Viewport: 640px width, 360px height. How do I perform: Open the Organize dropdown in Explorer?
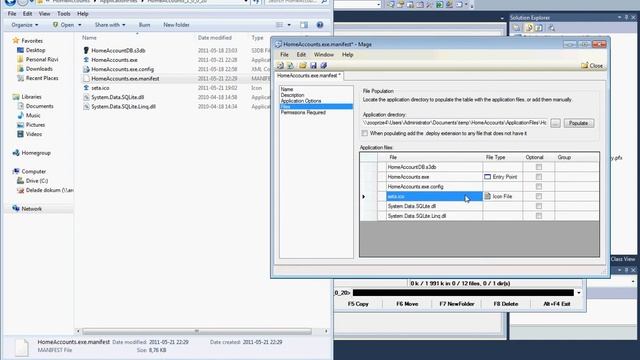click(24, 25)
